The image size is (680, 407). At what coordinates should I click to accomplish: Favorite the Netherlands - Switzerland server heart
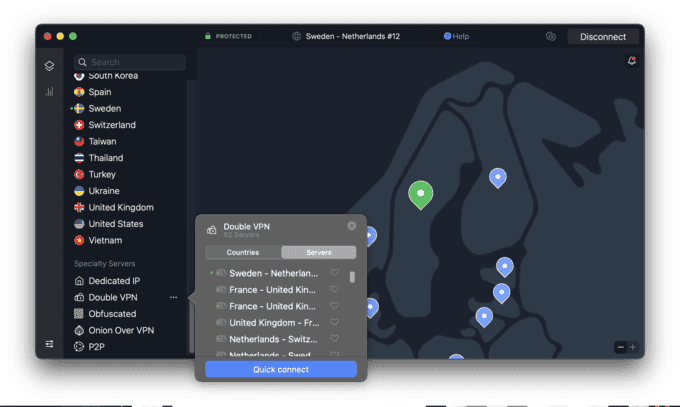coord(335,339)
